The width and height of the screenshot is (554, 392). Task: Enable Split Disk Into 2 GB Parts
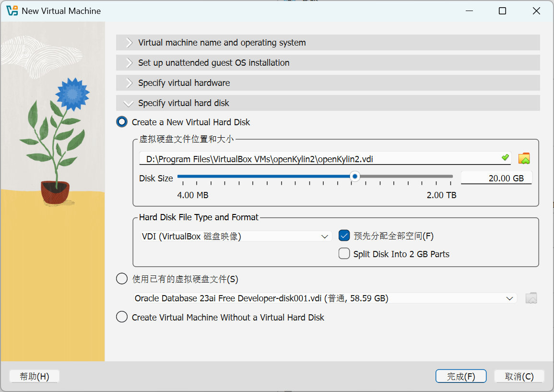click(344, 253)
